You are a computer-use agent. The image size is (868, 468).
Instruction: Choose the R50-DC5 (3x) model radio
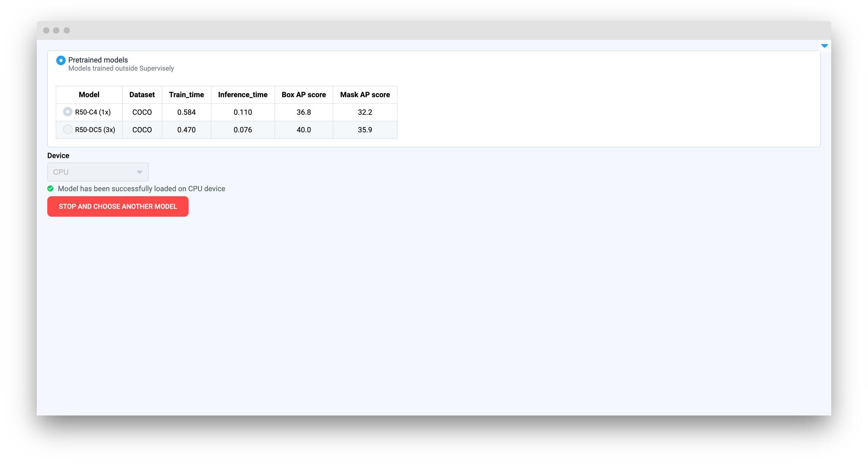[x=67, y=129]
